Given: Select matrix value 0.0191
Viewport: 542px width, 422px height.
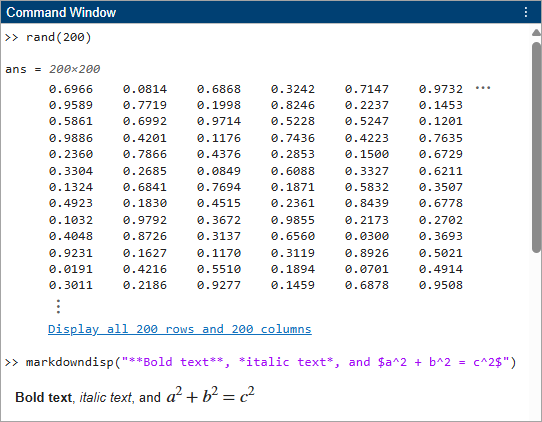Looking at the screenshot, I should tap(71, 269).
